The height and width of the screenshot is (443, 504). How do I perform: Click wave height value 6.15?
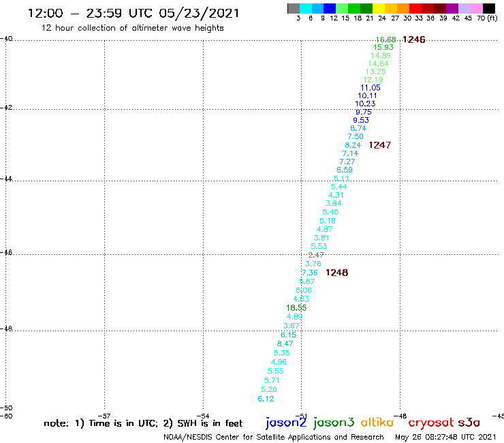pos(289,335)
